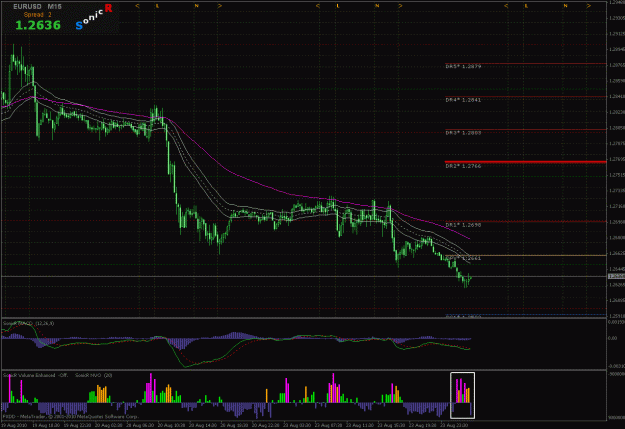Click the FXDD MetaTrader copyright text
This screenshot has height=429, width=625.
click(x=71, y=417)
